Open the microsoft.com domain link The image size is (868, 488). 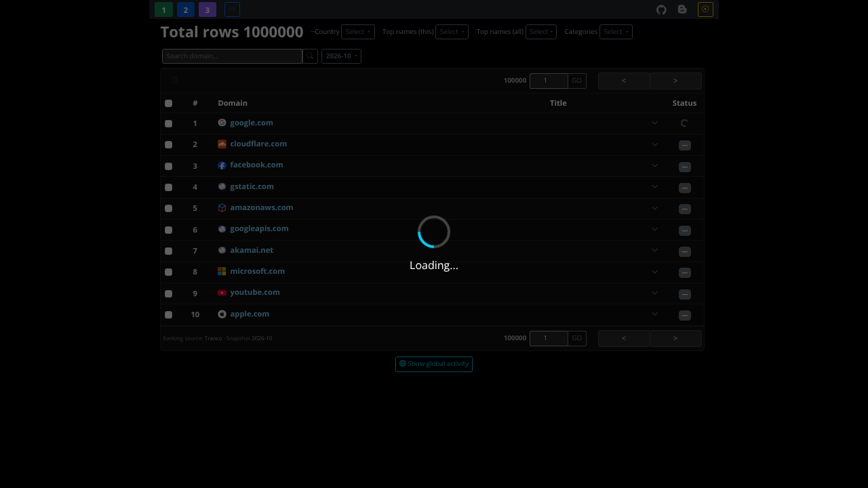point(257,271)
